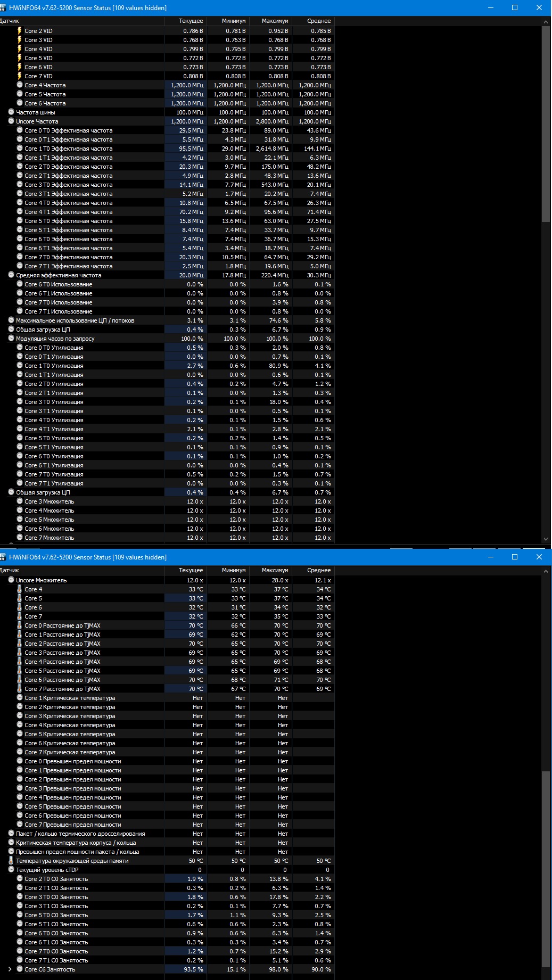The width and height of the screenshot is (552, 980).
Task: Maximize the upper HWiNFO window
Action: tap(515, 7)
